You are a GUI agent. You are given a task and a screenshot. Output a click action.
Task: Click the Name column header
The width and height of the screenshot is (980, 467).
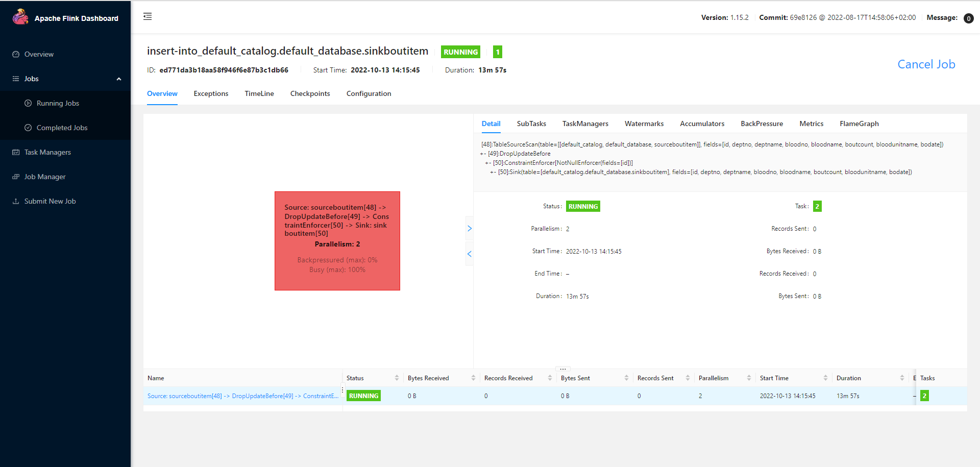click(156, 378)
